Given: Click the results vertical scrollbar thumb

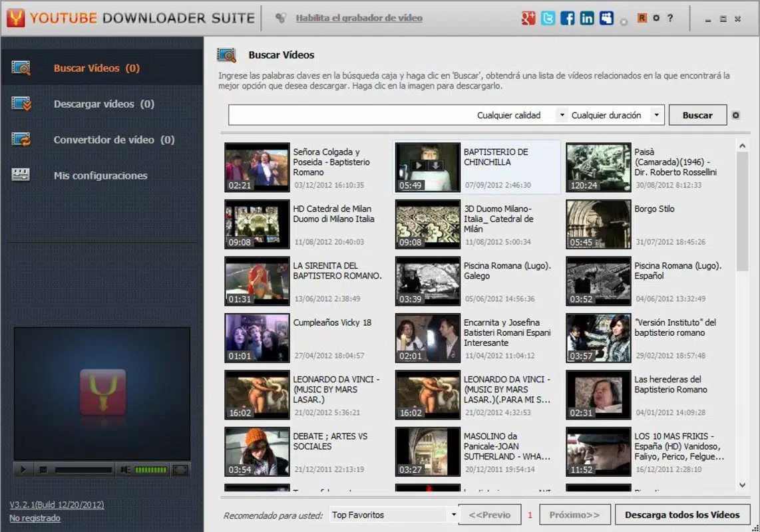Looking at the screenshot, I should [742, 212].
